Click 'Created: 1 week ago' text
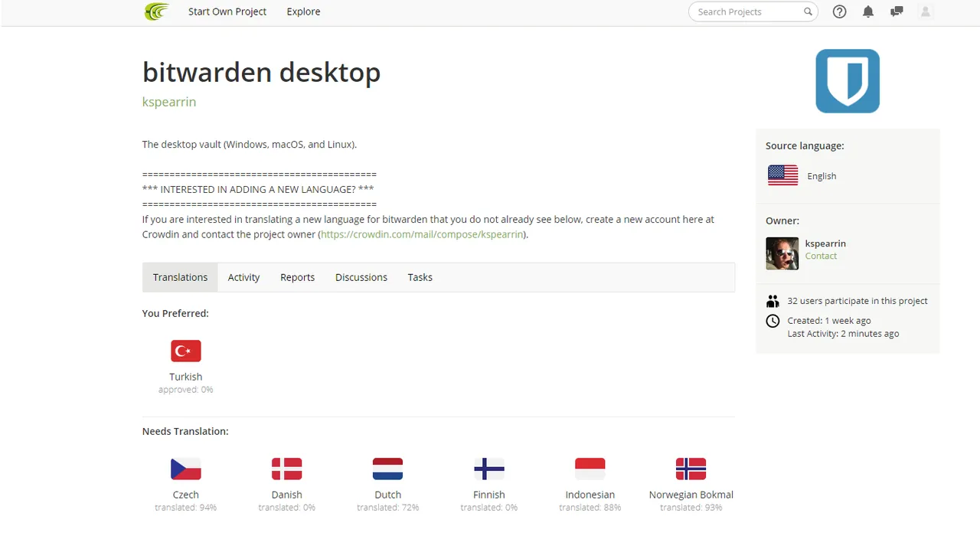 (829, 321)
